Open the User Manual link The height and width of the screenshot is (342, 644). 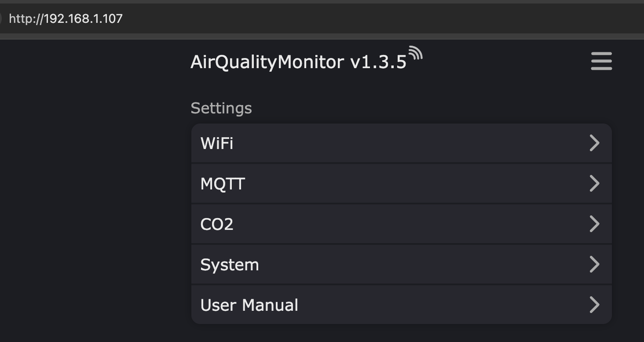tap(249, 305)
